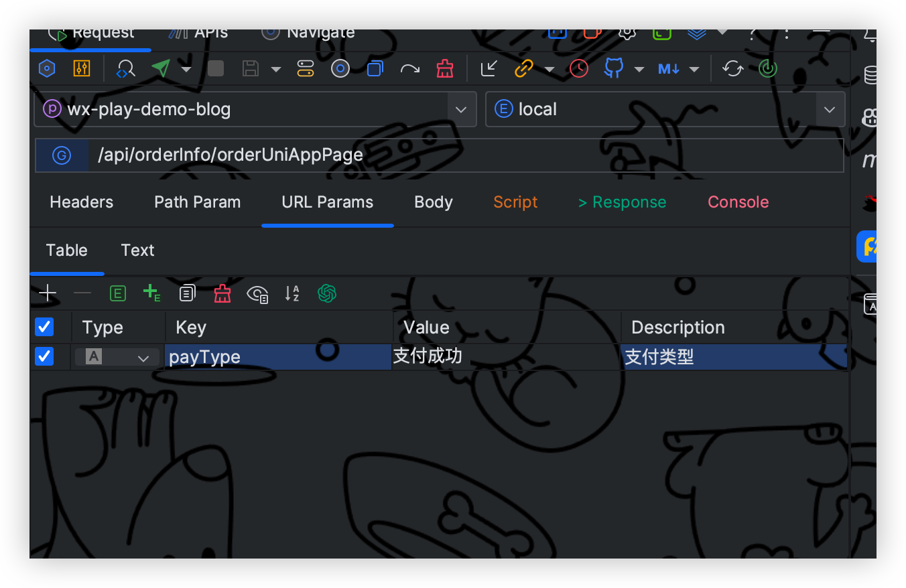This screenshot has width=906, height=588.
Task: Click the green paper-plane send request icon
Action: click(x=161, y=68)
